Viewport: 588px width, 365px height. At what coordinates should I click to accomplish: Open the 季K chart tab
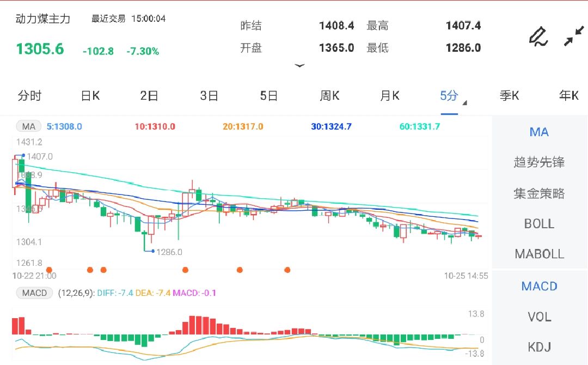point(509,96)
